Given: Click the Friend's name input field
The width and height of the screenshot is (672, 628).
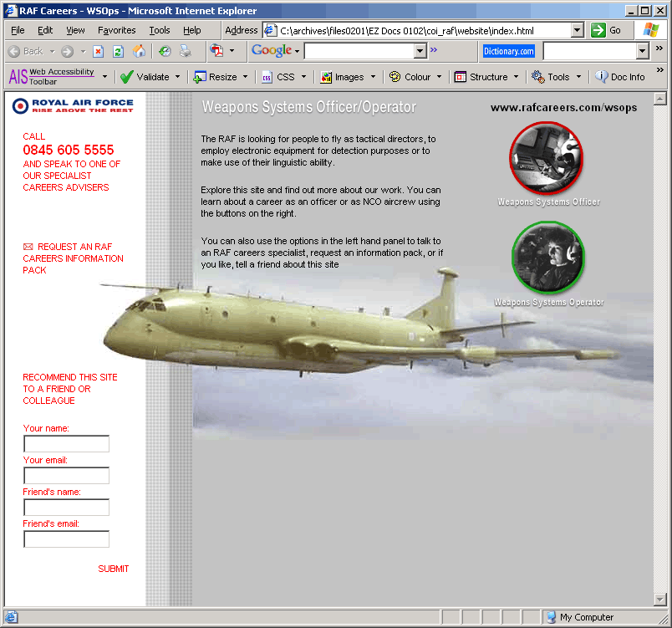Looking at the screenshot, I should (x=66, y=507).
